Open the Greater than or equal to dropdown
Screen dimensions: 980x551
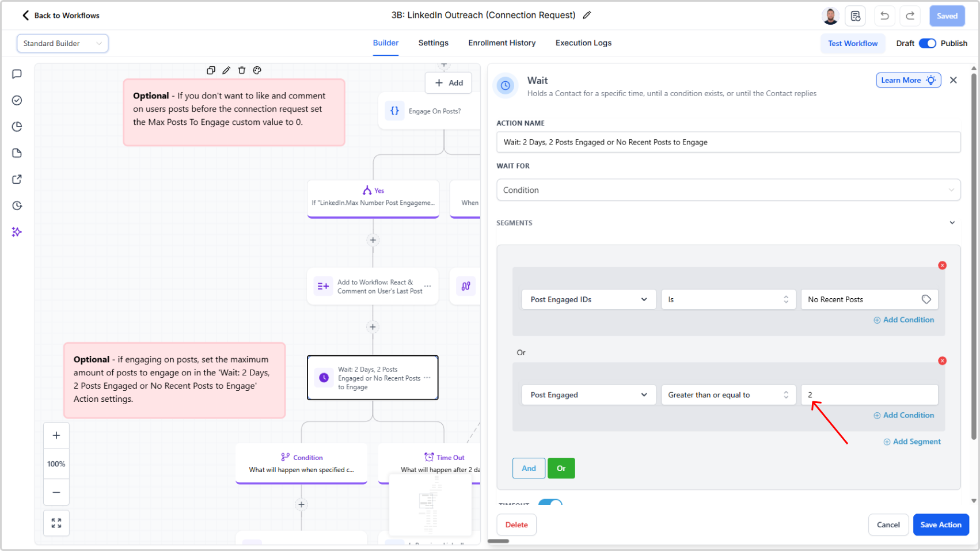[728, 395]
